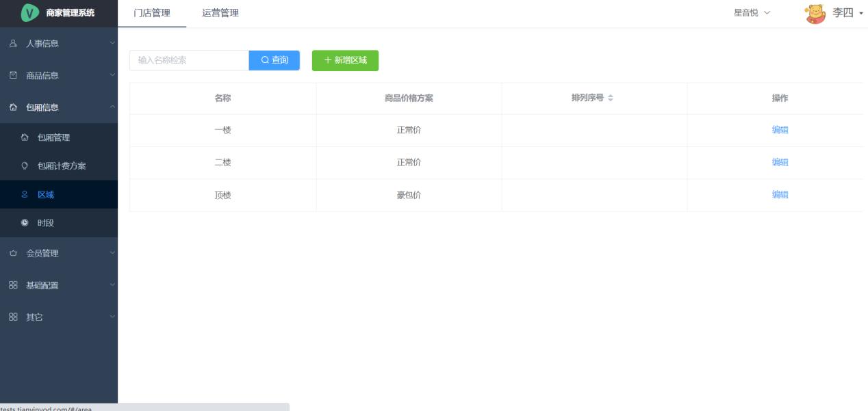This screenshot has height=411, width=868.
Task: Sort by 排列序号 column arrows
Action: (x=611, y=98)
